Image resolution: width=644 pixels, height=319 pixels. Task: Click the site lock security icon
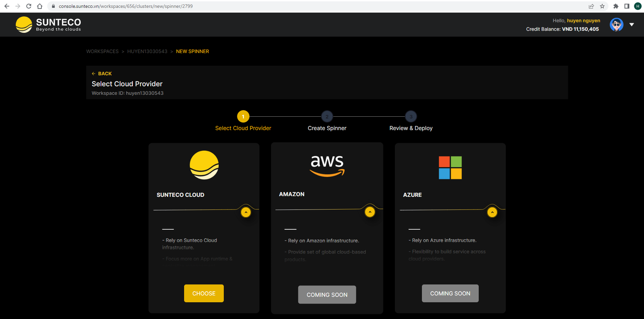coord(53,6)
